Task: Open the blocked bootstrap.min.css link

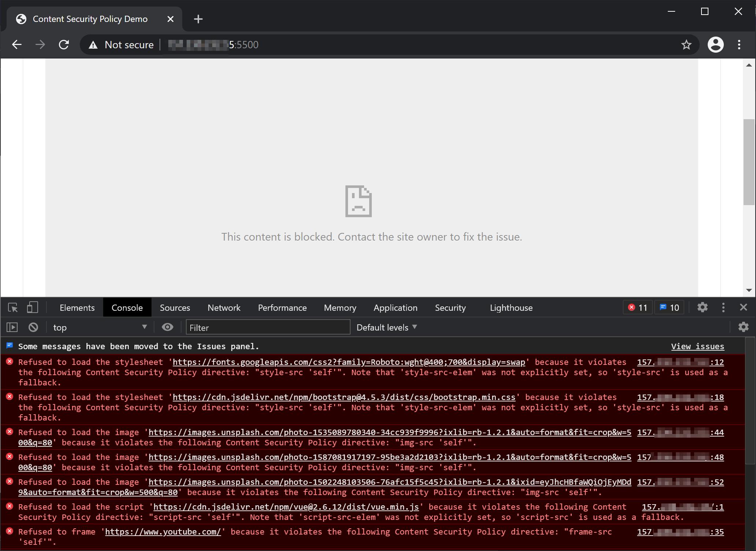Action: [x=343, y=397]
